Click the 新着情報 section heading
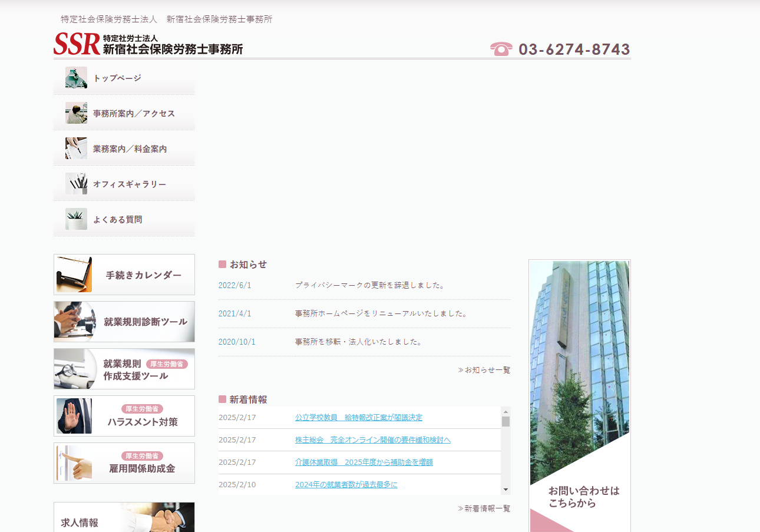The image size is (760, 532). pos(243,399)
